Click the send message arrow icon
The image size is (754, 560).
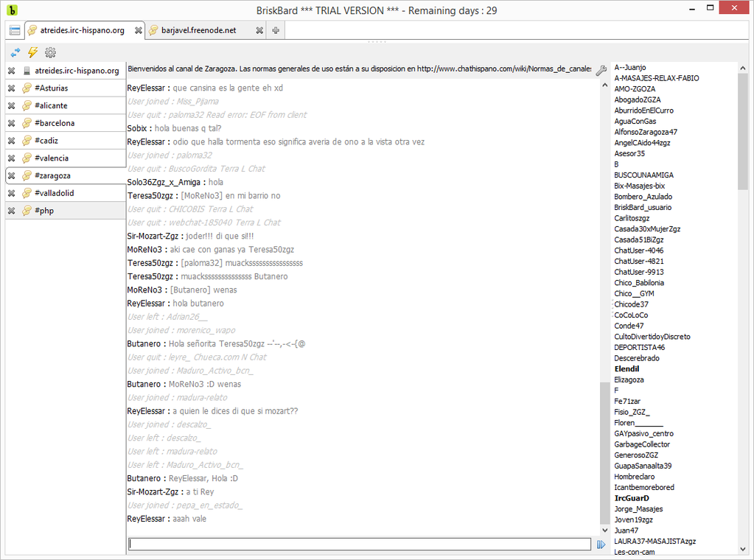601,544
